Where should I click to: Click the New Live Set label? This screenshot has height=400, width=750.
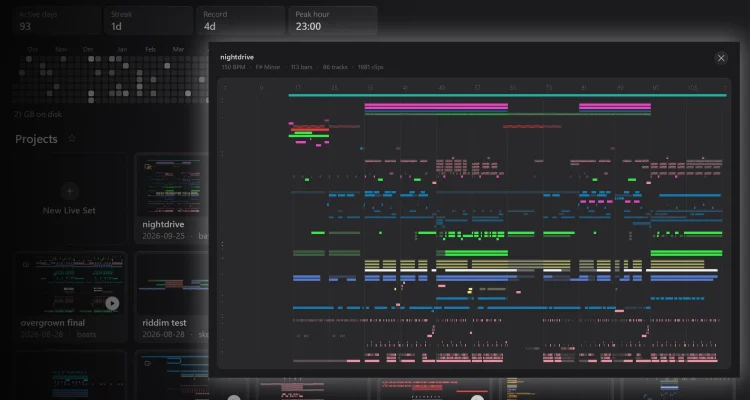[69, 210]
